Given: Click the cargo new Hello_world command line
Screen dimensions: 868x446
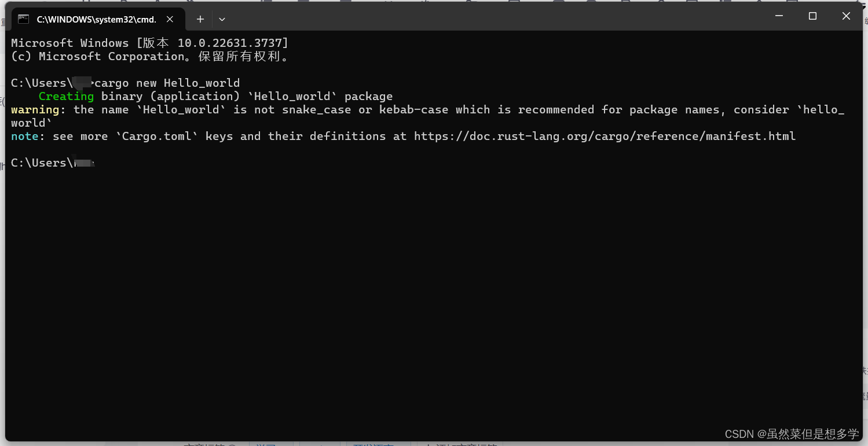Looking at the screenshot, I should point(168,83).
